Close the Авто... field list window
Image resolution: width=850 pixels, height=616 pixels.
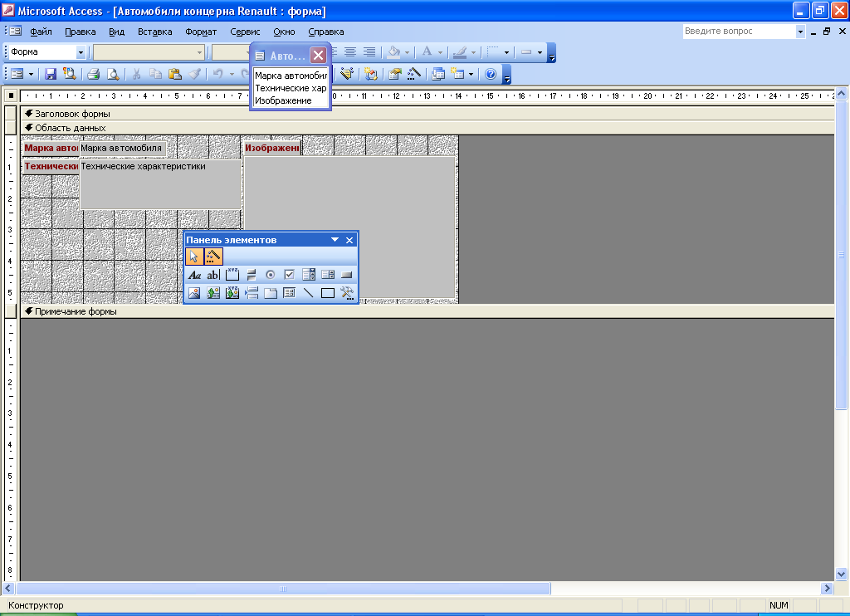click(x=318, y=55)
